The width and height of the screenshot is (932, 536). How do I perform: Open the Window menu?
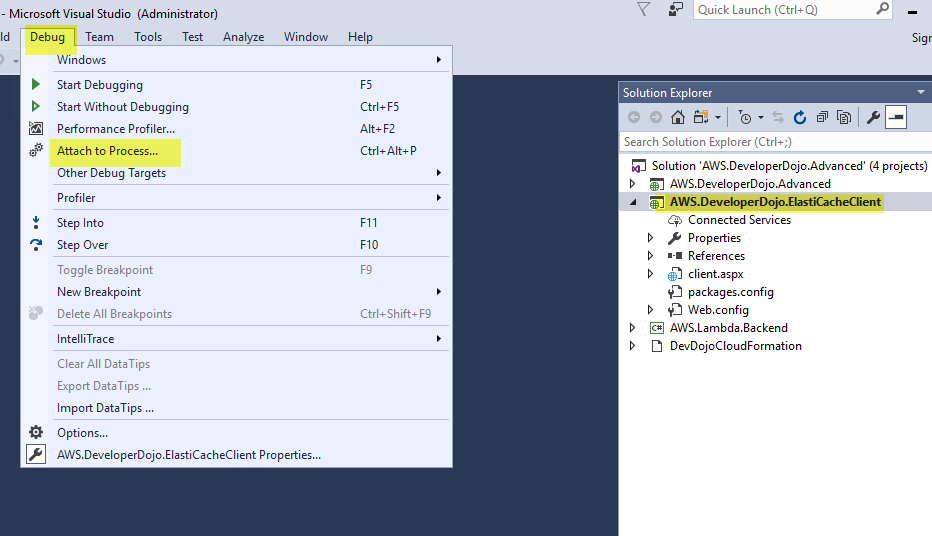[x=306, y=37]
